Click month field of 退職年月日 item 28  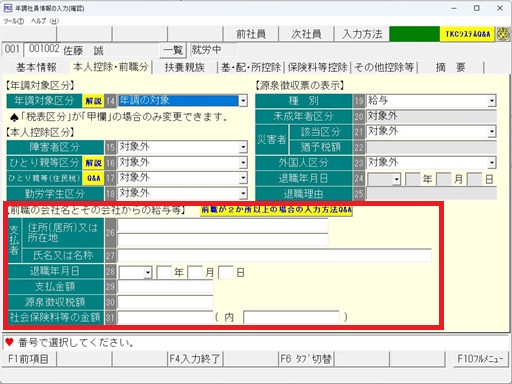pyautogui.click(x=195, y=272)
